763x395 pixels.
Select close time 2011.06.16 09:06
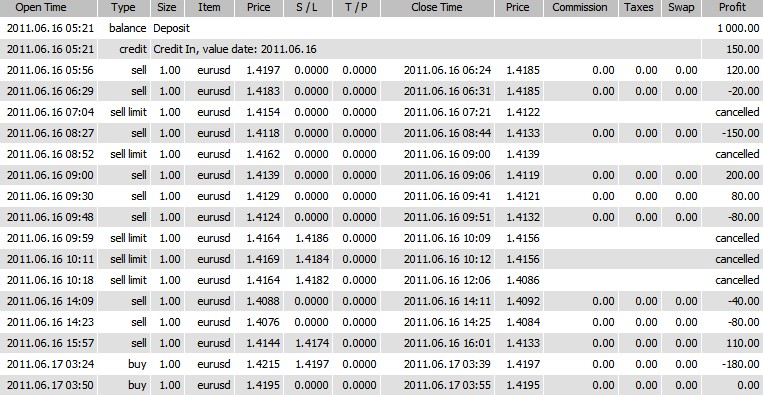(x=447, y=175)
